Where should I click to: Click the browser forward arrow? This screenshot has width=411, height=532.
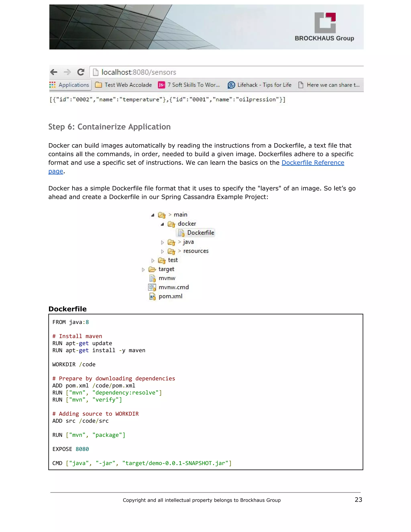tap(67, 72)
